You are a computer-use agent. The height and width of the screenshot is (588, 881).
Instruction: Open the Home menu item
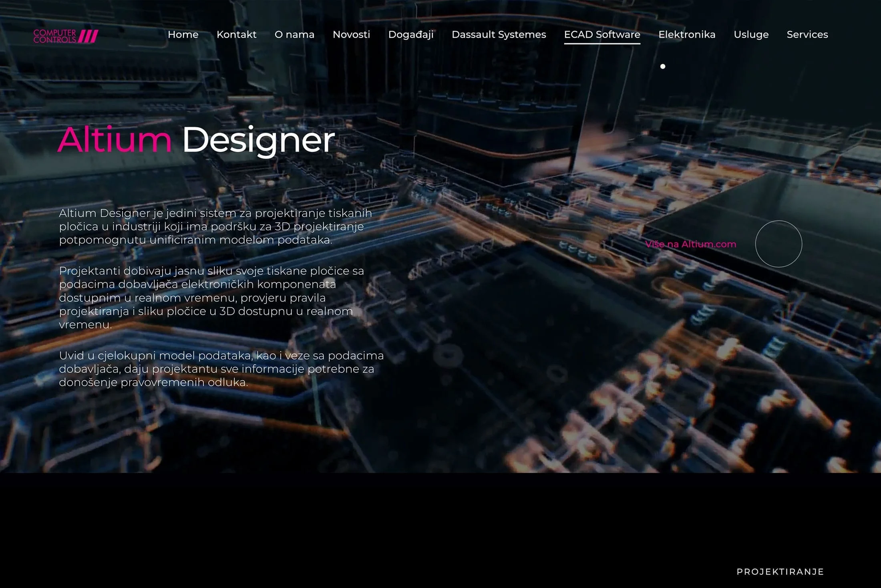(183, 35)
